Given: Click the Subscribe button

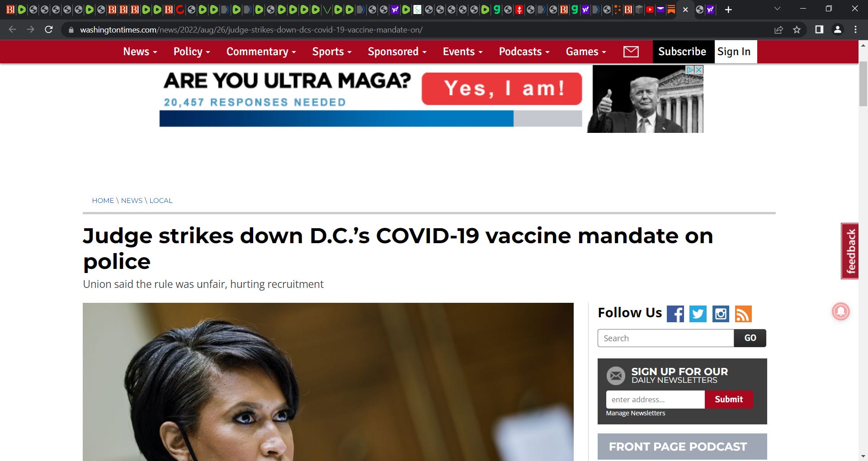Looking at the screenshot, I should click(x=682, y=52).
